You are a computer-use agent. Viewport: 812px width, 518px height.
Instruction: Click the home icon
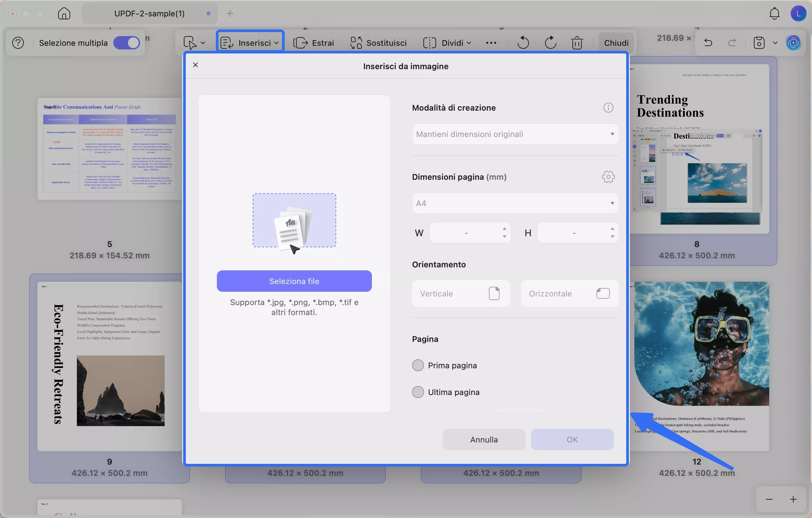64,13
